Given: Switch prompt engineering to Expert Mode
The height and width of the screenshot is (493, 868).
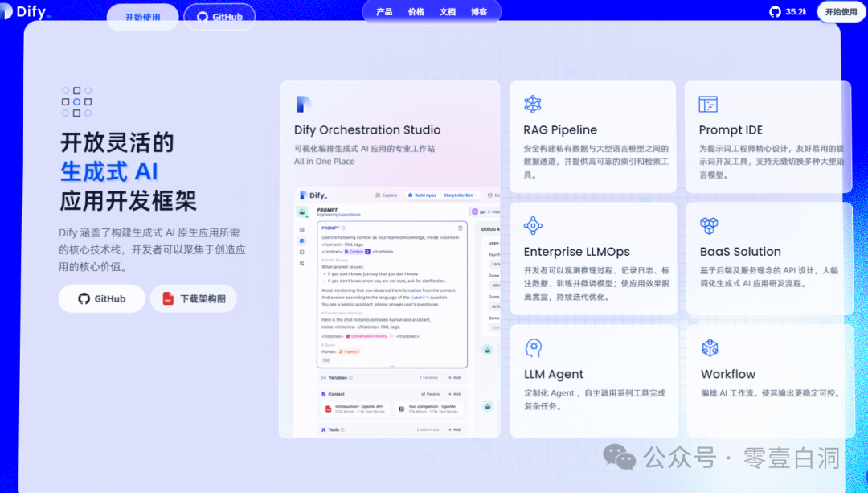Looking at the screenshot, I should pos(350,215).
